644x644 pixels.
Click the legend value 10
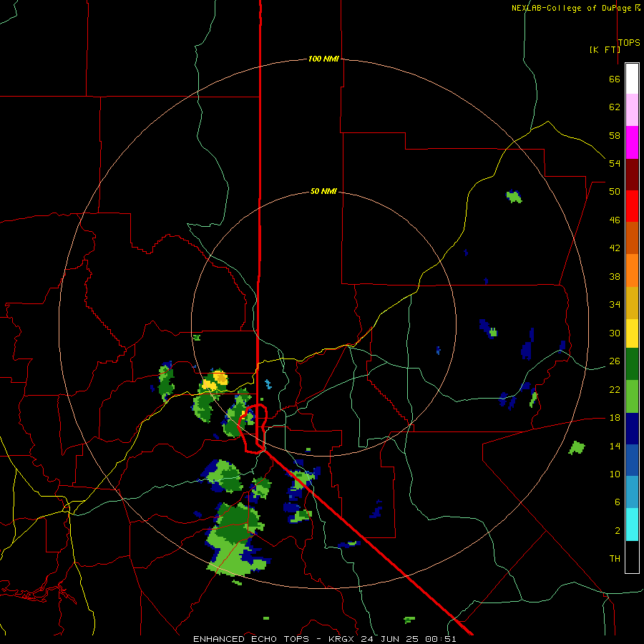point(615,474)
